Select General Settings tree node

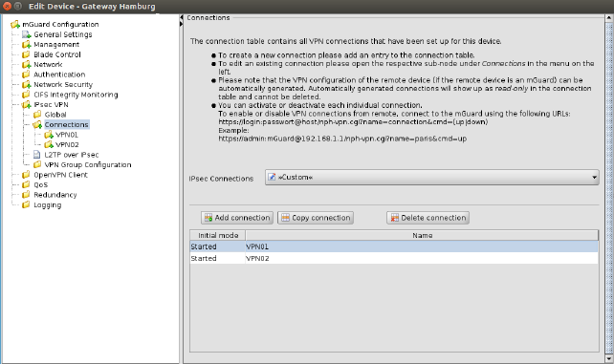(x=63, y=34)
